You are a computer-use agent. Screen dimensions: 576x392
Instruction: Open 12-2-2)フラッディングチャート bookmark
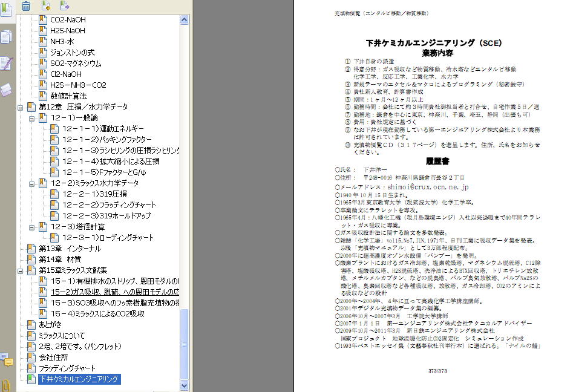(109, 205)
